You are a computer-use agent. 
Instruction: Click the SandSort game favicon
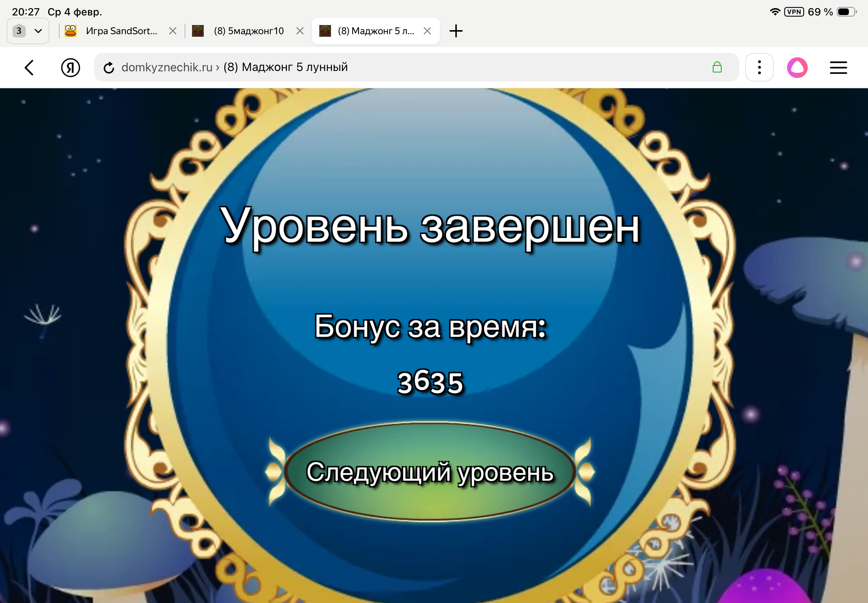tap(71, 31)
